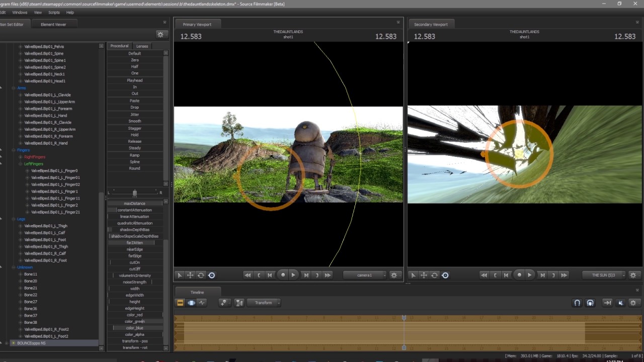Open Secondary Viewport settings gear
This screenshot has height=362, width=644.
click(633, 275)
